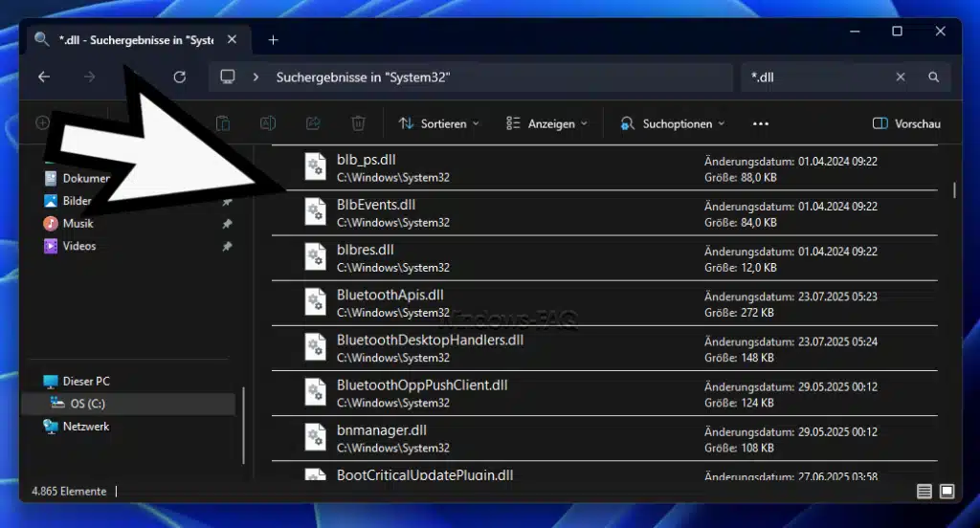This screenshot has height=528, width=980.
Task: Clear the *.dll search text
Action: pyautogui.click(x=900, y=77)
